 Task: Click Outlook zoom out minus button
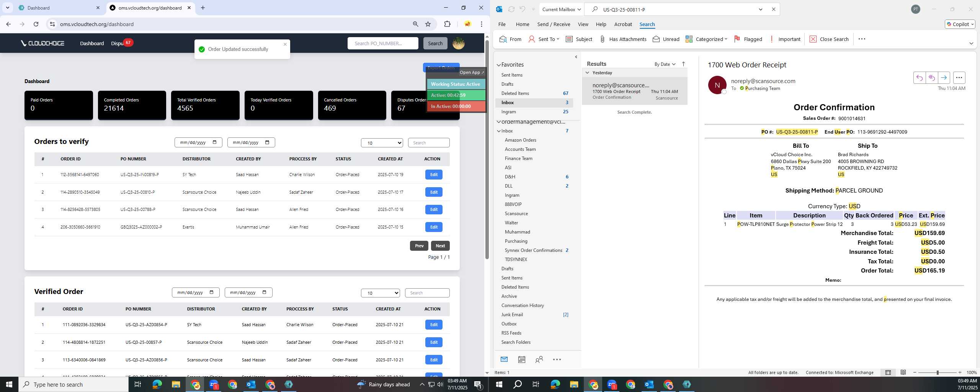[915, 372]
